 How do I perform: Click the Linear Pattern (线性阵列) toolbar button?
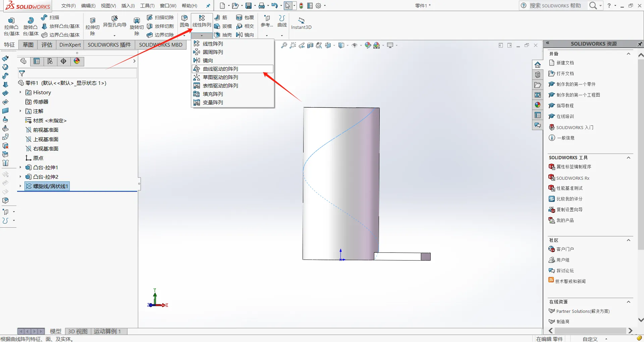pos(202,21)
